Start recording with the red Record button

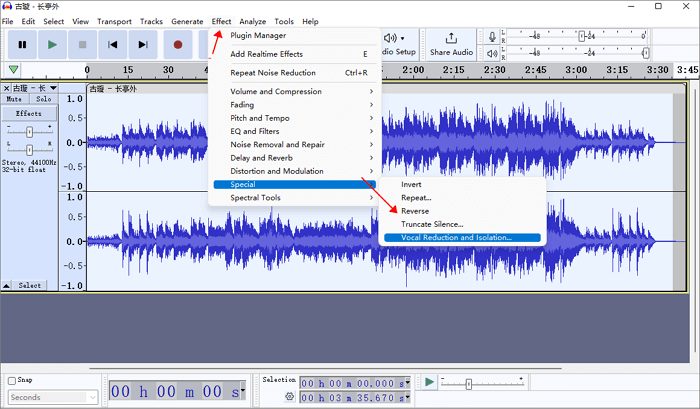click(x=178, y=44)
